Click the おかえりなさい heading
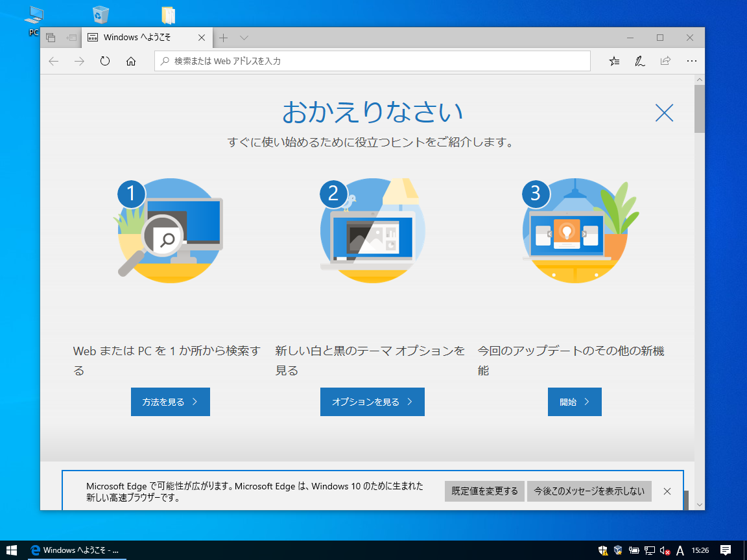This screenshot has height=560, width=747. [373, 112]
